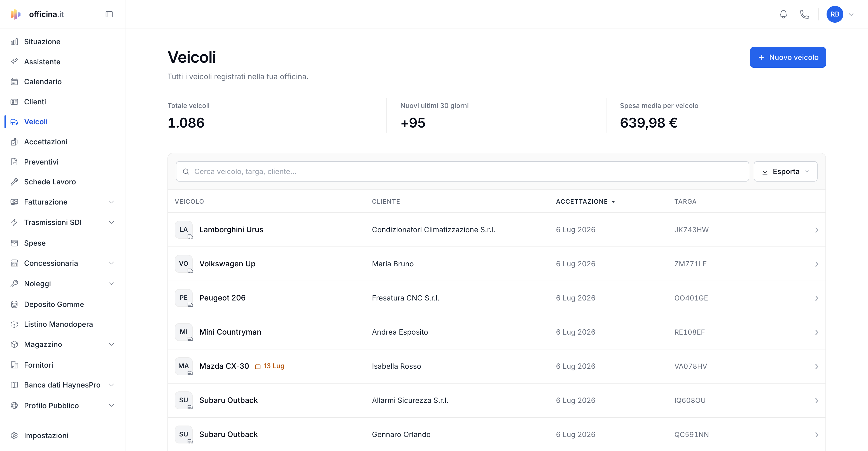This screenshot has width=868, height=451.
Task: Open the Volkswagen Up row chevron
Action: 816,264
